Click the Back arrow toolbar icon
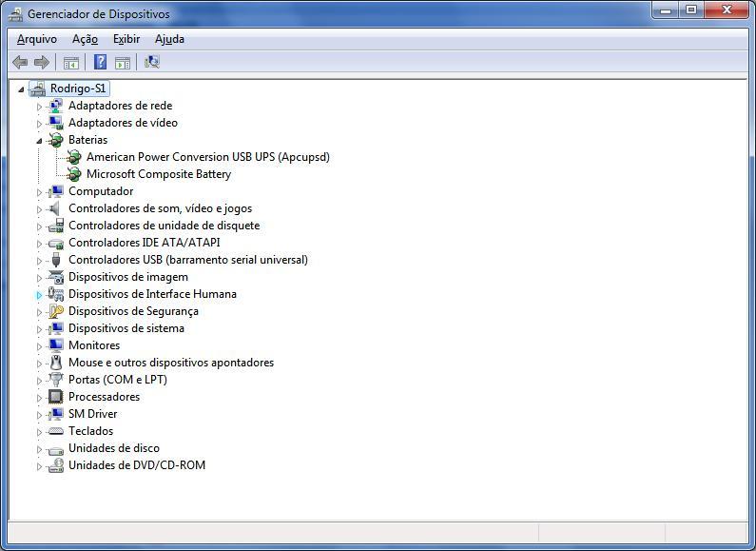Image resolution: width=756 pixels, height=551 pixels. pos(20,62)
